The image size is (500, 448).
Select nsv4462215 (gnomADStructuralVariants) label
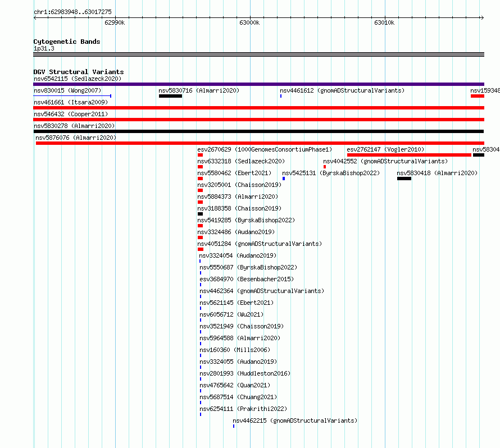coord(295,420)
